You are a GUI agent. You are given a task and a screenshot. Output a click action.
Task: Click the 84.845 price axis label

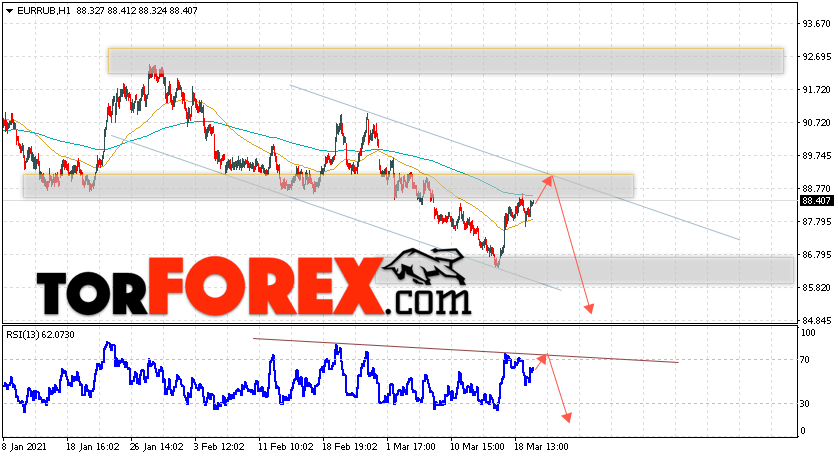(x=817, y=321)
